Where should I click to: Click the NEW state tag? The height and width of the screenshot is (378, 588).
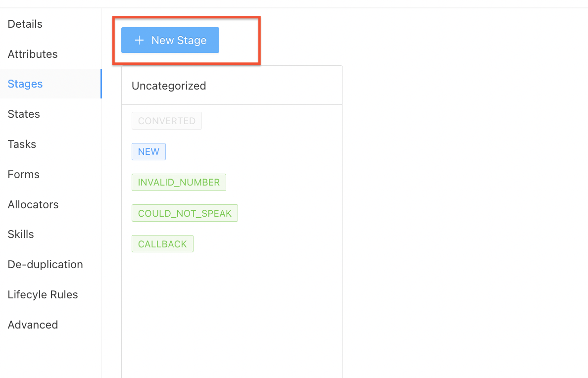coord(148,152)
